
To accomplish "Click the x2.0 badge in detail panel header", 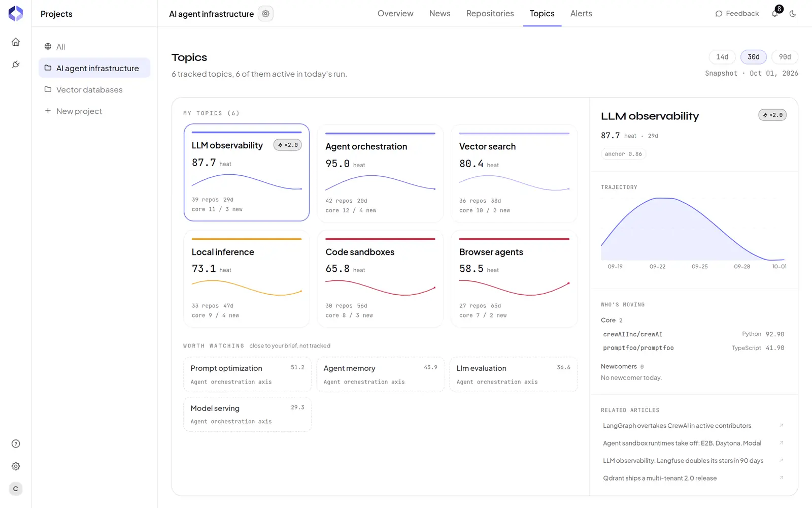I will click(772, 115).
